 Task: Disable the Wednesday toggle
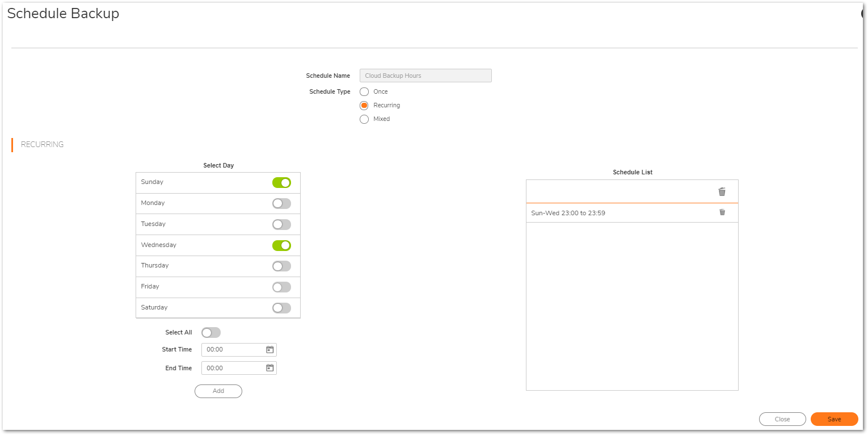[x=281, y=245]
